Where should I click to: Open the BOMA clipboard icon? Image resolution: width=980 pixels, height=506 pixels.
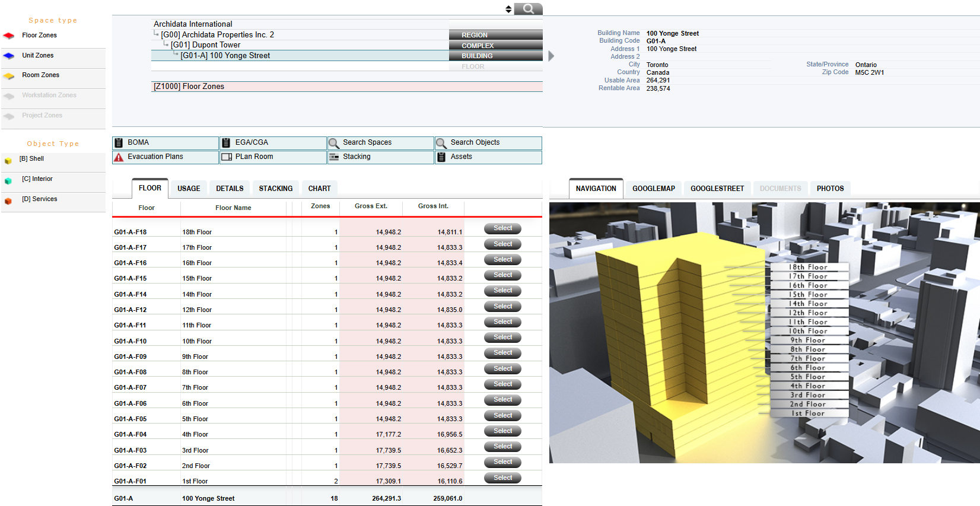pyautogui.click(x=119, y=143)
